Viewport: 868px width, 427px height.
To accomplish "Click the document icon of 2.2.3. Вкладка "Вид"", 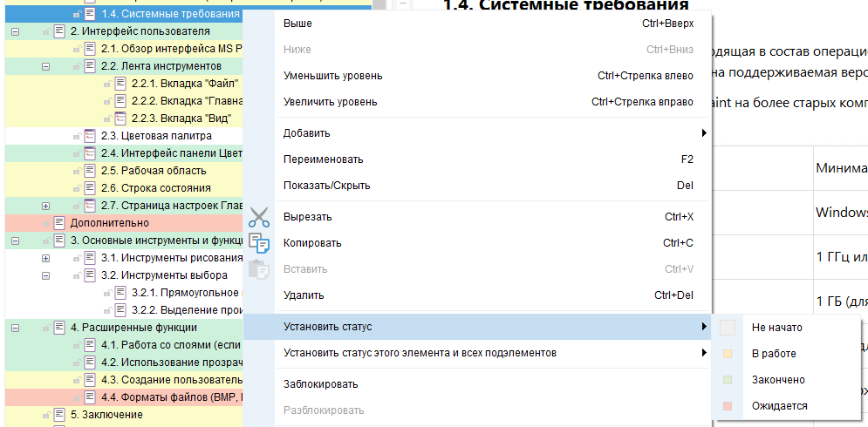I will [120, 119].
